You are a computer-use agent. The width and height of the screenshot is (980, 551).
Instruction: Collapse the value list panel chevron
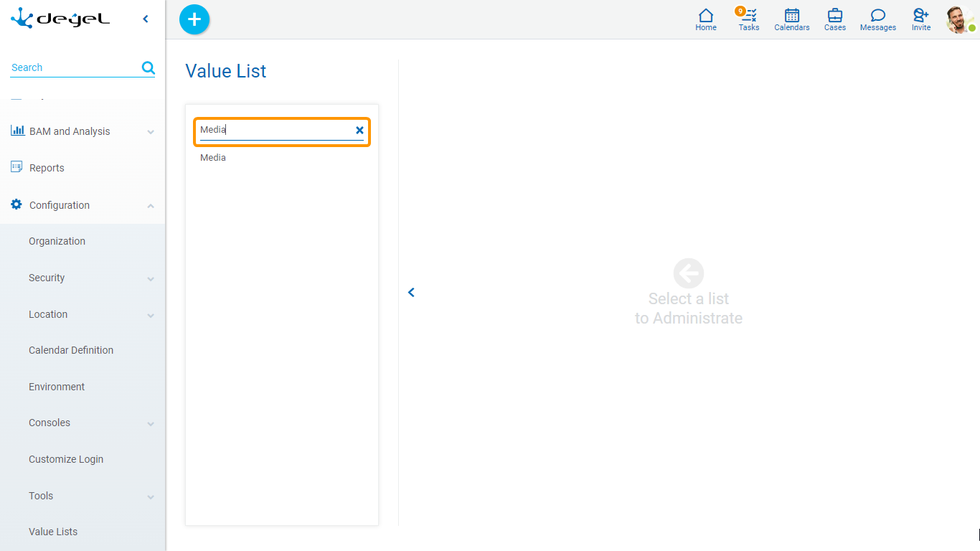pos(411,292)
